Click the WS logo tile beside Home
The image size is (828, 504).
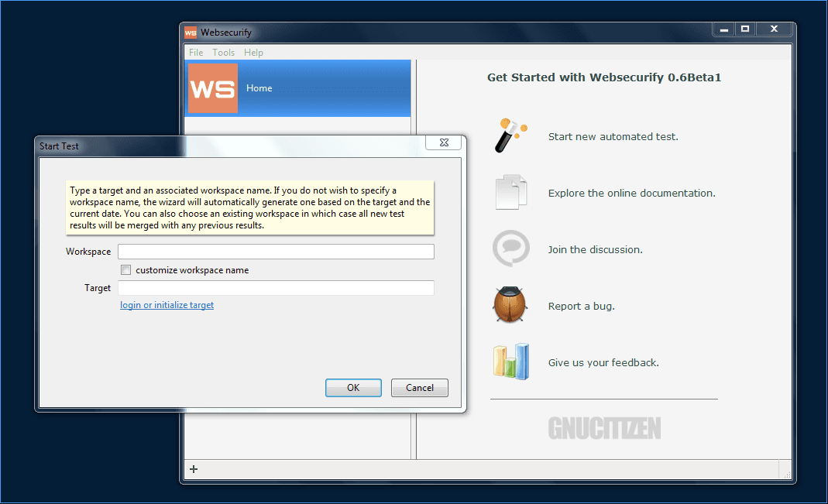tap(213, 88)
